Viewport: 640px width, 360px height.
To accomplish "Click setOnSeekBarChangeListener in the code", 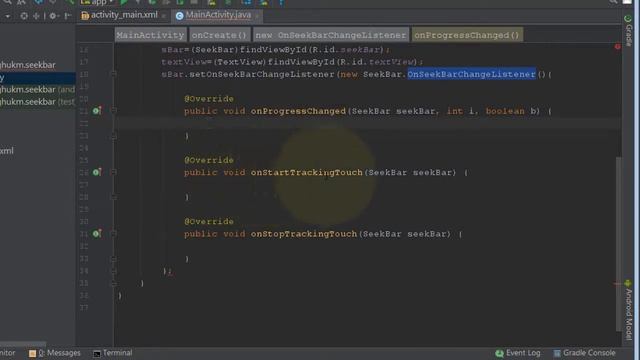I will 262,74.
